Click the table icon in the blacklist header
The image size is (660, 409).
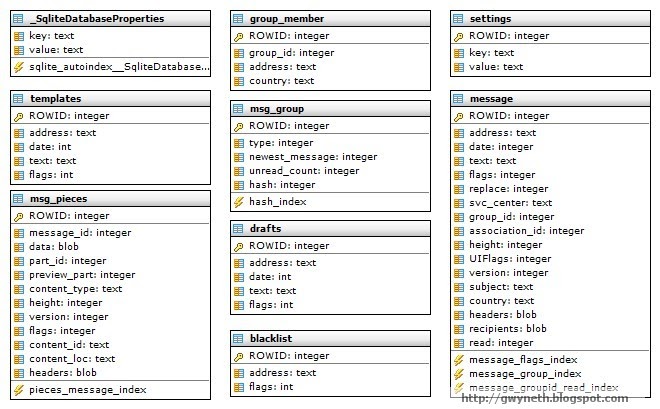click(238, 339)
